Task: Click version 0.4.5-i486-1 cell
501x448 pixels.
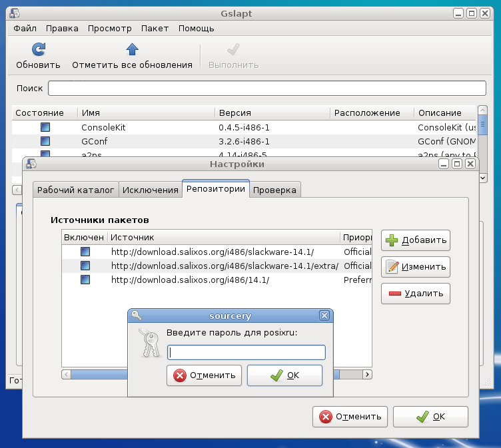Action: tap(244, 127)
